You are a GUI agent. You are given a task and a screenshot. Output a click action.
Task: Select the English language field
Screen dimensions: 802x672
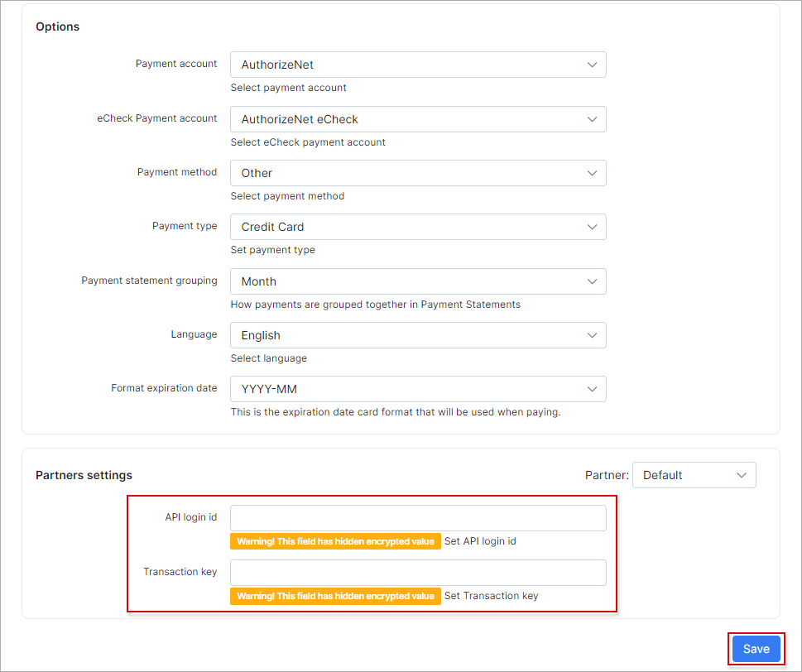pos(418,335)
